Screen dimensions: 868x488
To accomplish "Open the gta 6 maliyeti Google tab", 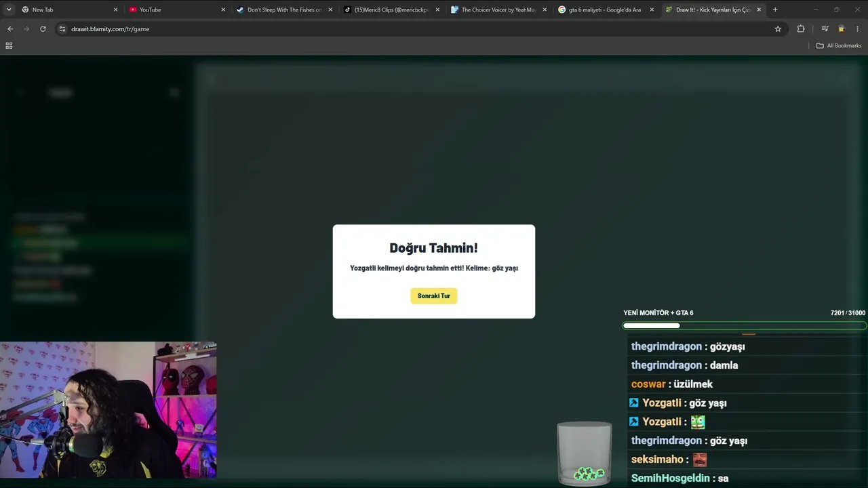I will pos(606,9).
